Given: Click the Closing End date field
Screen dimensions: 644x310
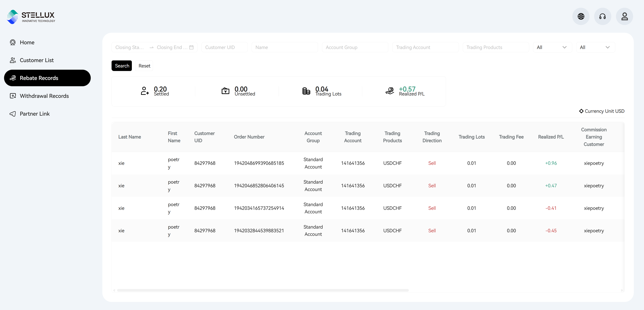Looking at the screenshot, I should pyautogui.click(x=172, y=47).
